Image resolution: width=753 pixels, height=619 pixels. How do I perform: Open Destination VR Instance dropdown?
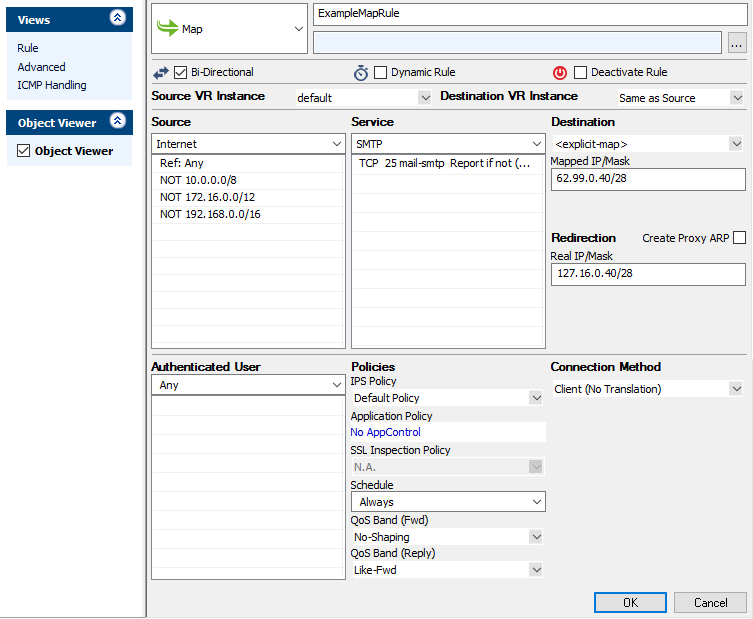coord(681,98)
